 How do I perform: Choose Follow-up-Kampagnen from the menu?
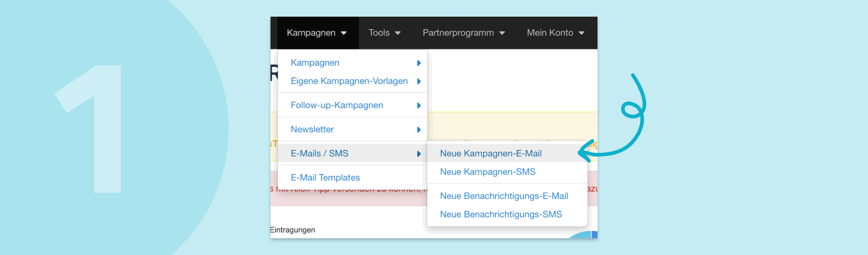pyautogui.click(x=337, y=105)
